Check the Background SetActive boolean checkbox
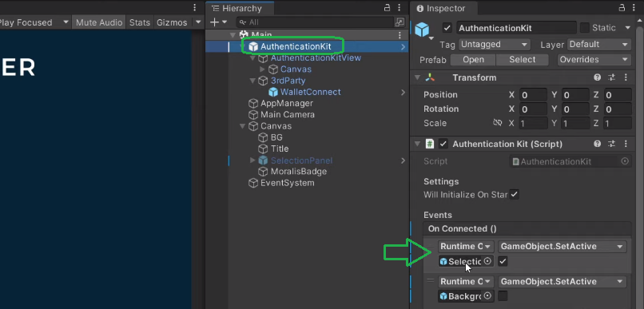Screen dimensions: 644x309 tap(503, 295)
